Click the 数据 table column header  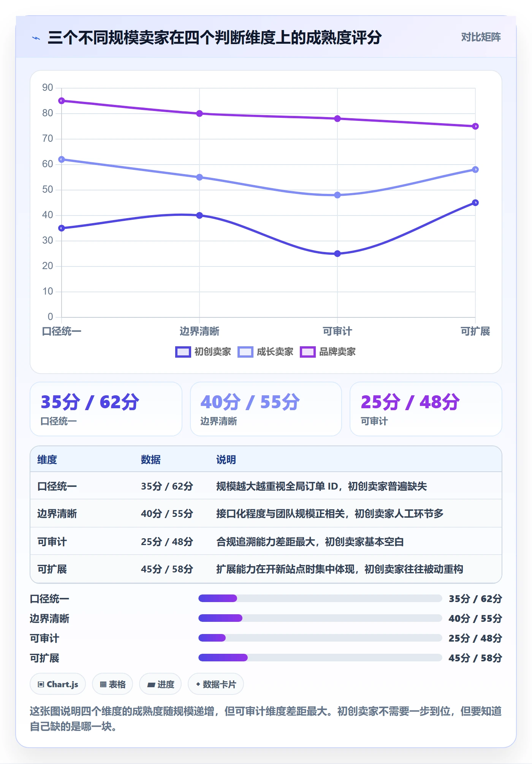tap(151, 460)
